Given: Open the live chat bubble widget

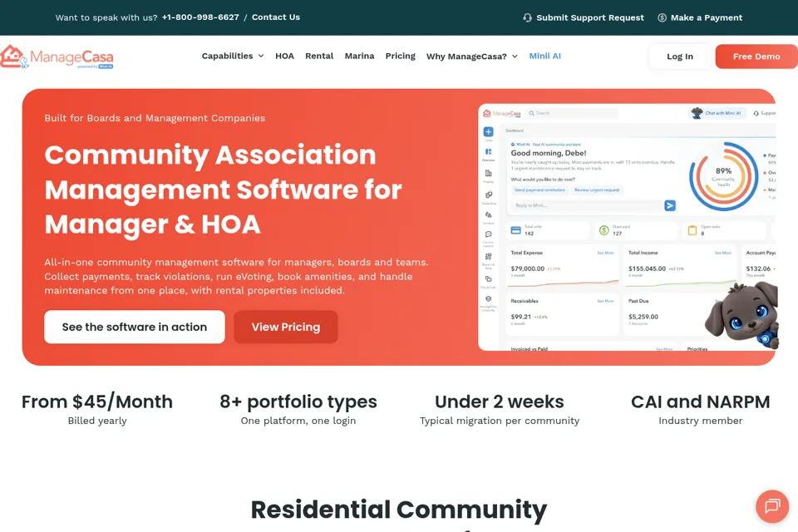Looking at the screenshot, I should coord(772,506).
